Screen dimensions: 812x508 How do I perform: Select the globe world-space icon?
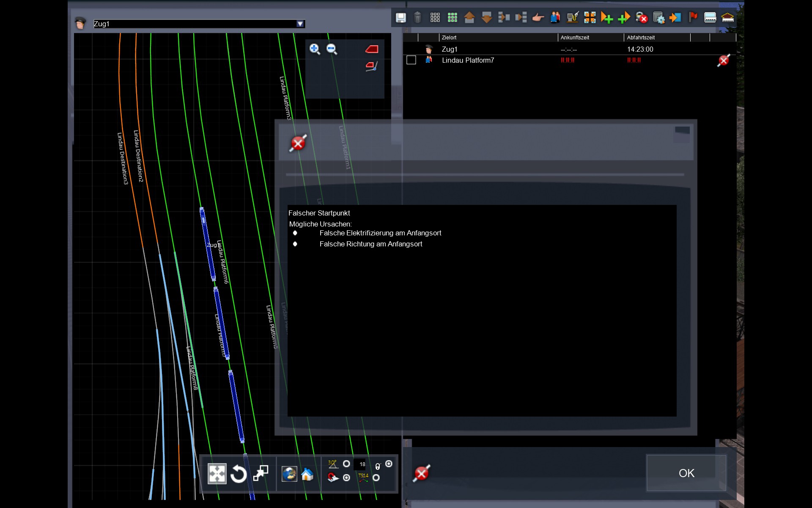(x=289, y=474)
